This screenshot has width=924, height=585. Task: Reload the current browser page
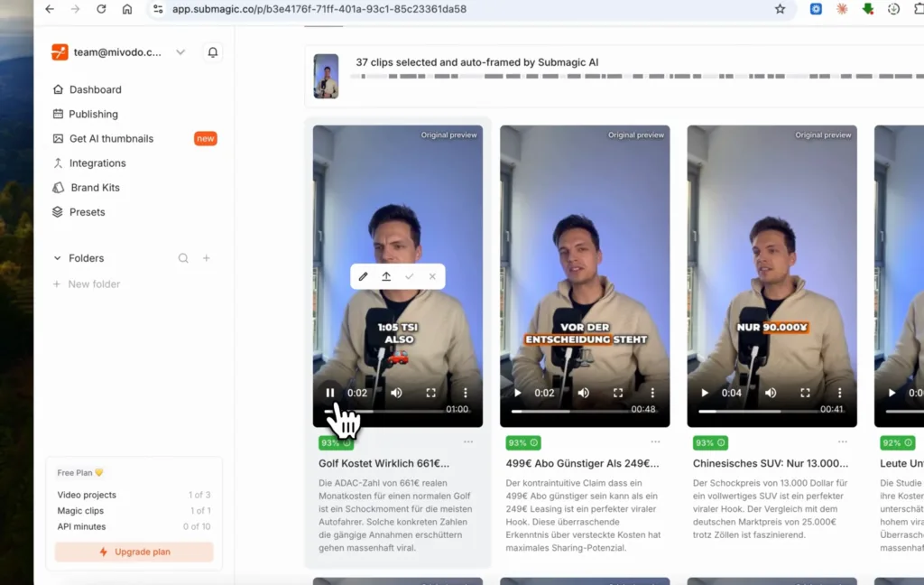(x=101, y=9)
